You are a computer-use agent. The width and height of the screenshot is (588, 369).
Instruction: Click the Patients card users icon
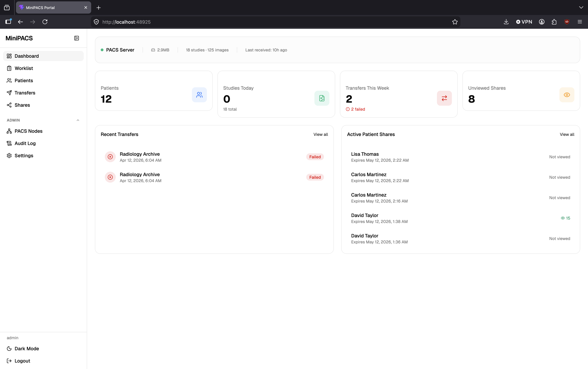click(x=199, y=95)
